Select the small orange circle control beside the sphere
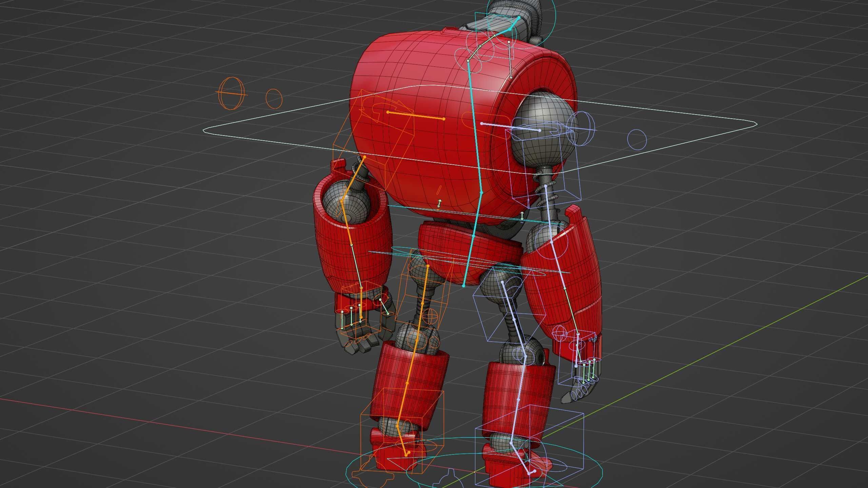868x488 pixels. [274, 99]
